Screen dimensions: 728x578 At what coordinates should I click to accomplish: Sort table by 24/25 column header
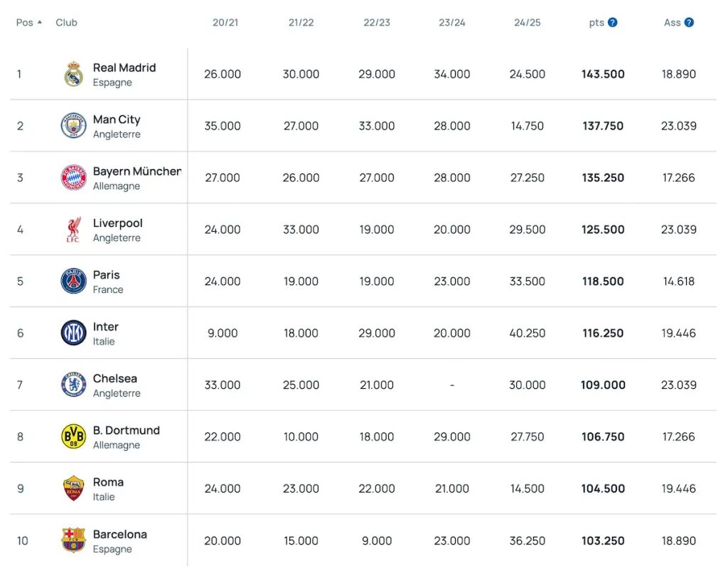[527, 22]
